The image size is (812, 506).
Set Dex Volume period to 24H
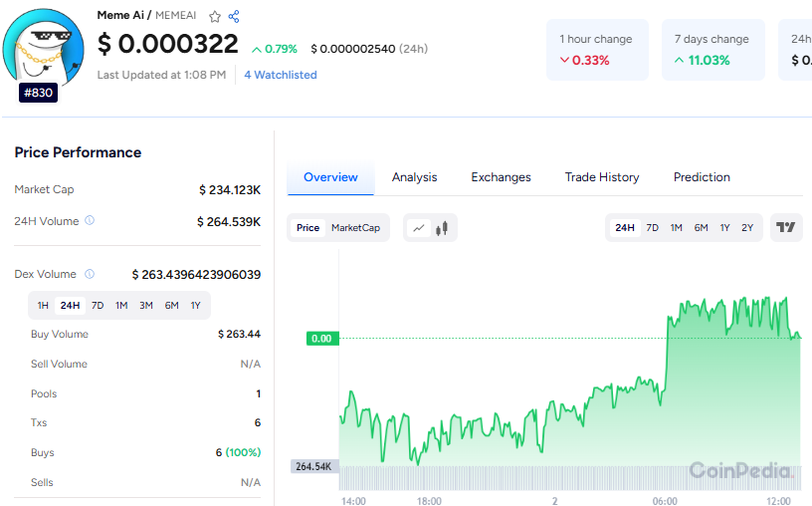coord(70,306)
